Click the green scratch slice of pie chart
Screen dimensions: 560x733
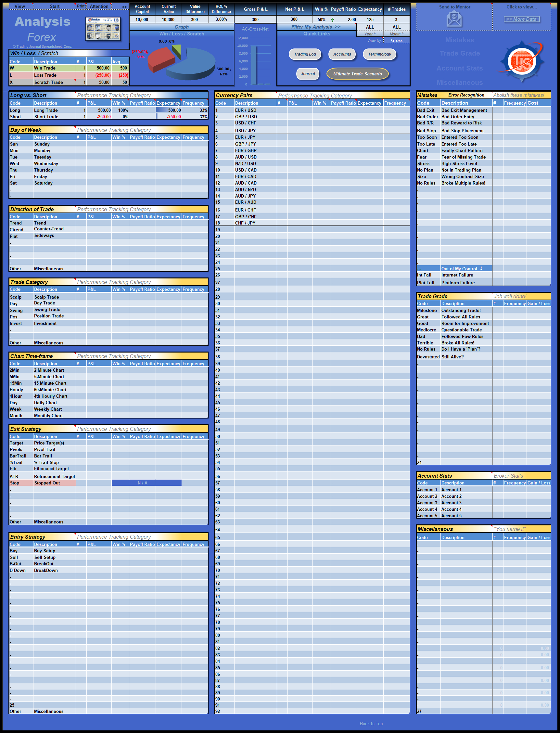177,50
